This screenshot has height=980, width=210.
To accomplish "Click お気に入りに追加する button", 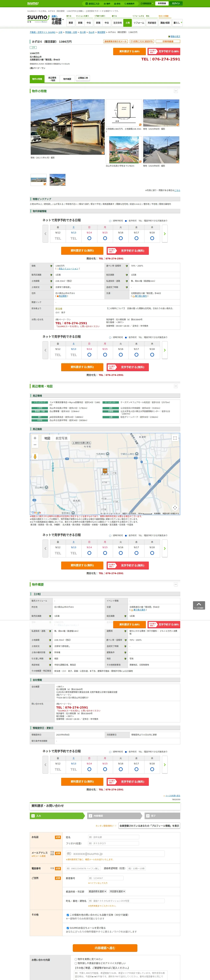I will click(x=142, y=41).
